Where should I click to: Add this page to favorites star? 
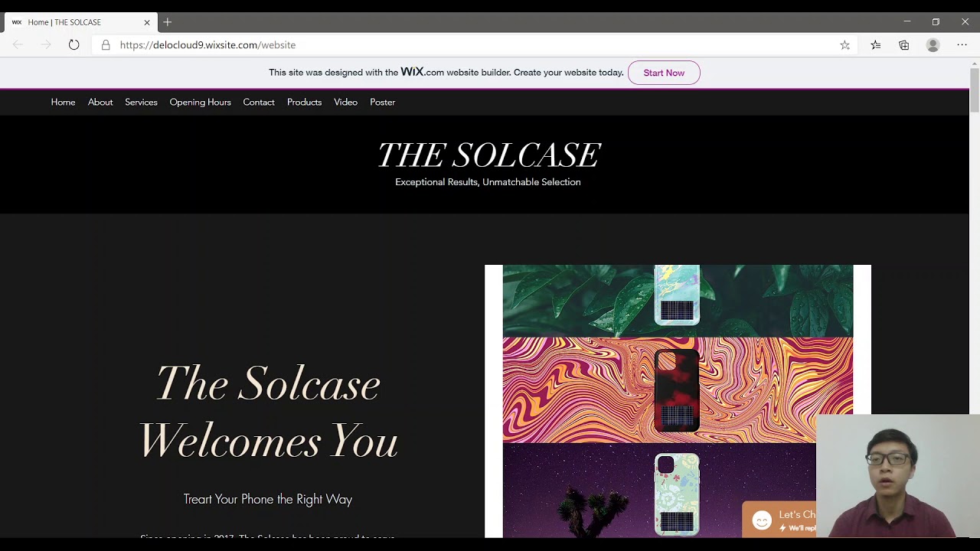click(844, 45)
